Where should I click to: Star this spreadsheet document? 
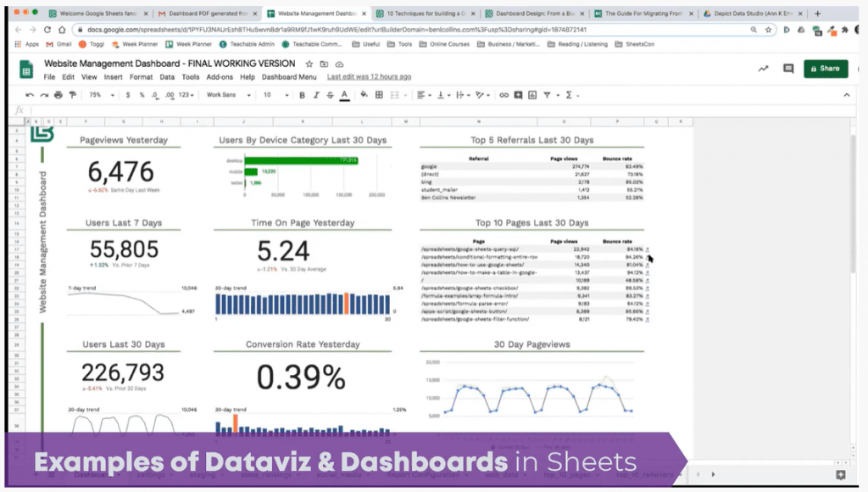click(x=309, y=64)
